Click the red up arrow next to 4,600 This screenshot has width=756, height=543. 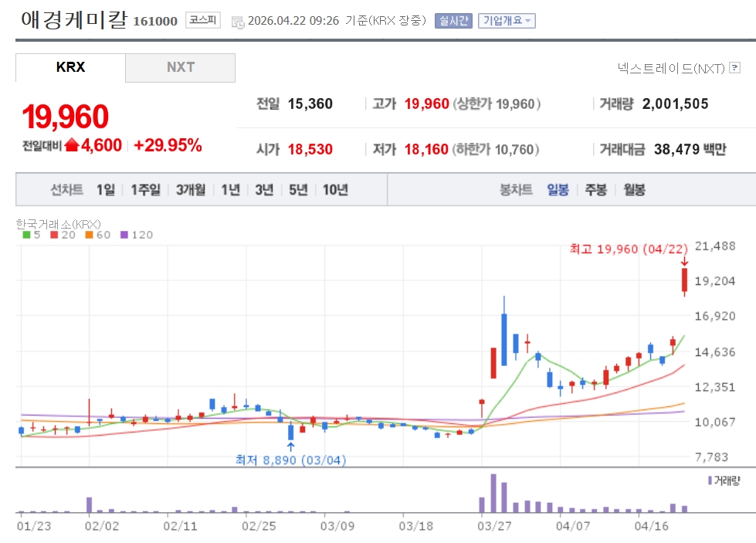72,145
